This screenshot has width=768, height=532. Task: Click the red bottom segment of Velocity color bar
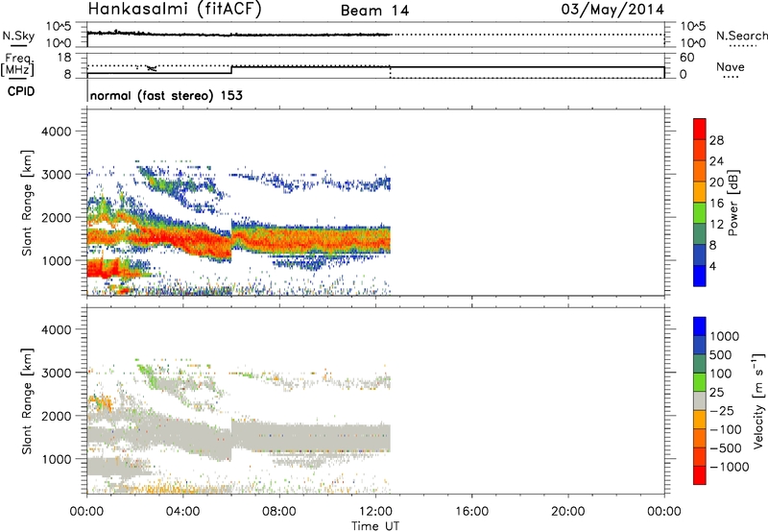(700, 475)
